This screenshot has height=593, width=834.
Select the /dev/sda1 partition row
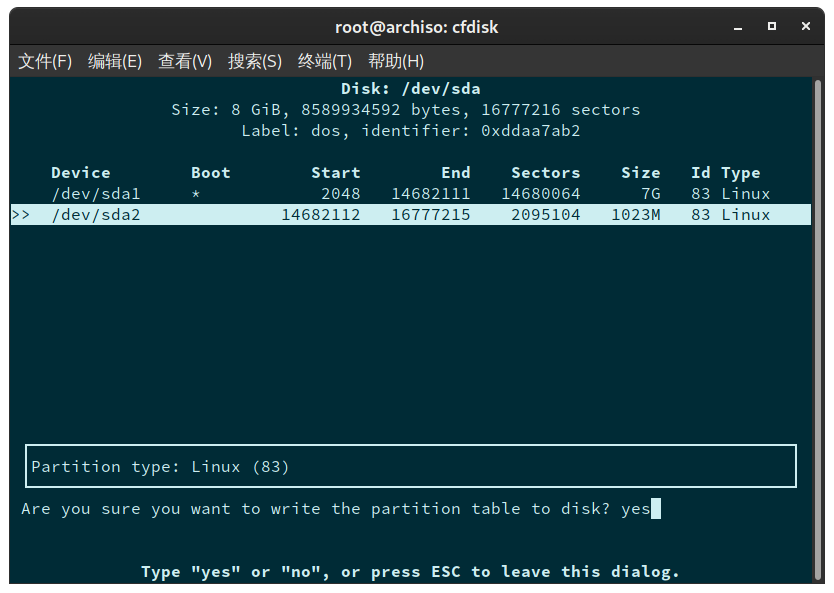point(96,193)
